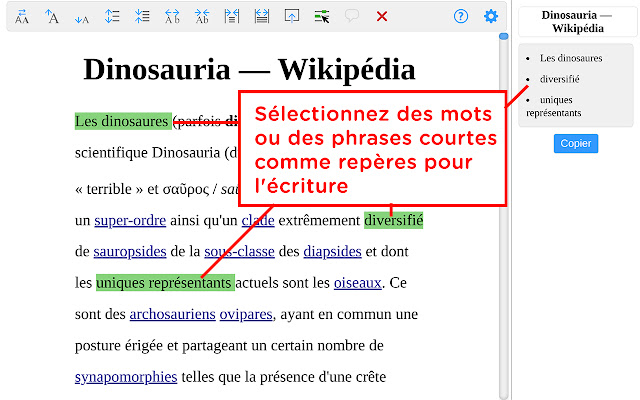Select 'diversifié' in sidebar list
Screen dimensions: 640x400
(560, 79)
